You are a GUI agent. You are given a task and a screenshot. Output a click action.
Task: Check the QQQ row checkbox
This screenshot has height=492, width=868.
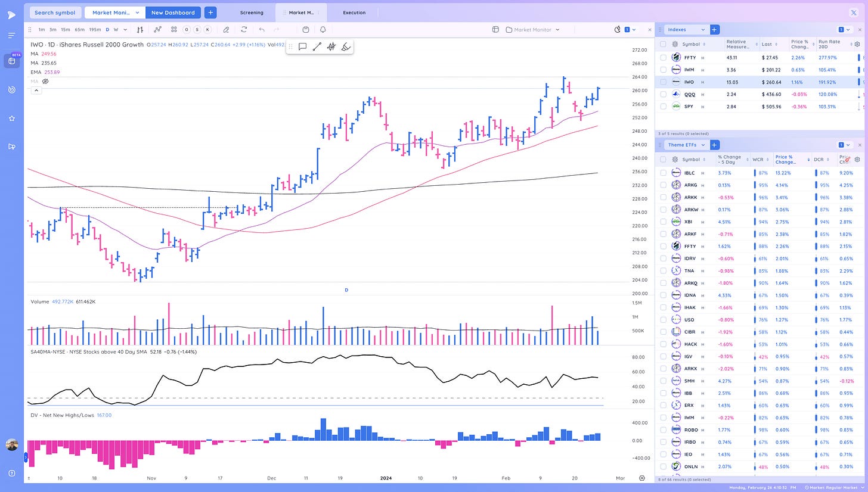click(663, 94)
